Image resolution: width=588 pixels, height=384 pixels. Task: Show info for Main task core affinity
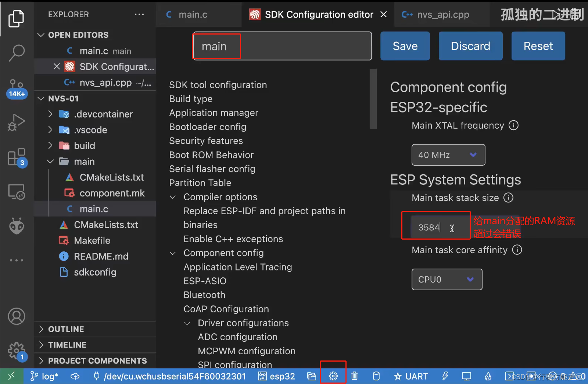[x=517, y=250]
